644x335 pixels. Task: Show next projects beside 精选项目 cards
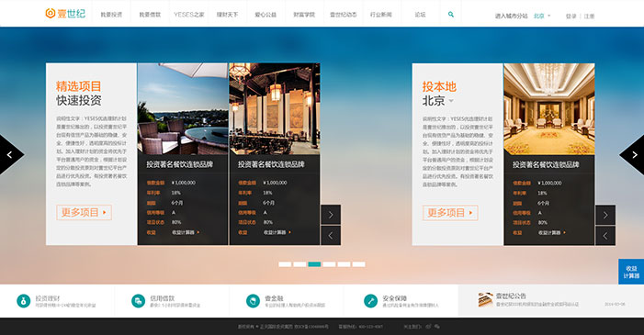tap(331, 215)
